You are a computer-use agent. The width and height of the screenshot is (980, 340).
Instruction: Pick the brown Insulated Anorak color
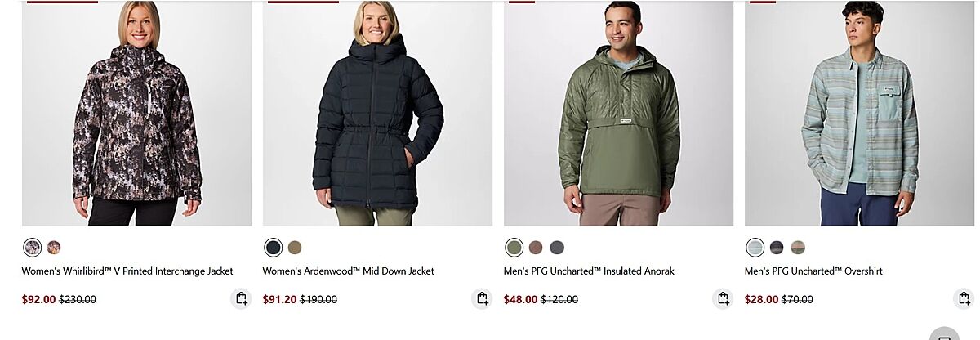(536, 247)
